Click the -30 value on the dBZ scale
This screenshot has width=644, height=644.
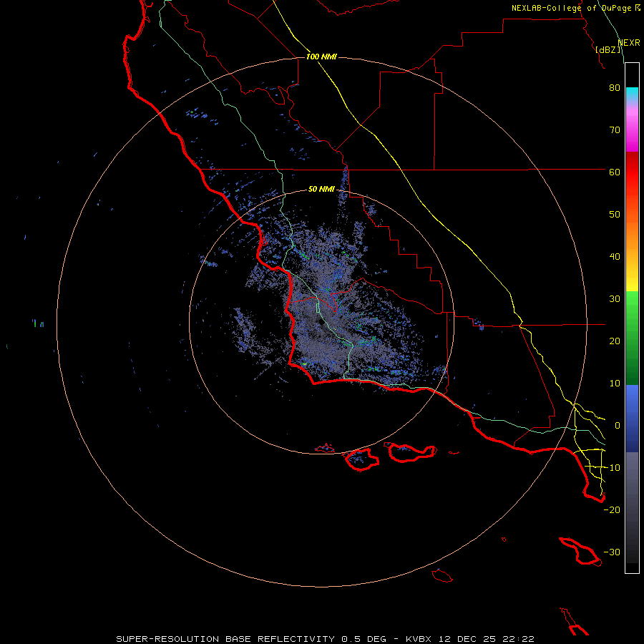612,552
